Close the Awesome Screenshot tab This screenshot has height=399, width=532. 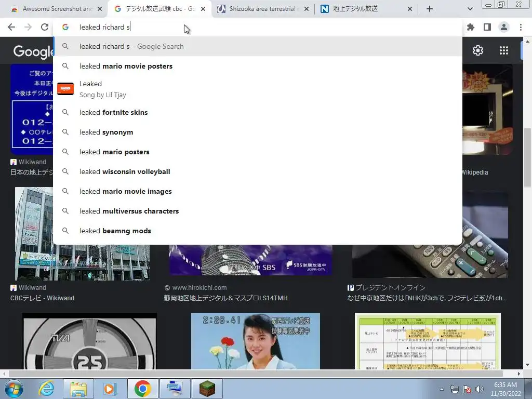coord(100,9)
